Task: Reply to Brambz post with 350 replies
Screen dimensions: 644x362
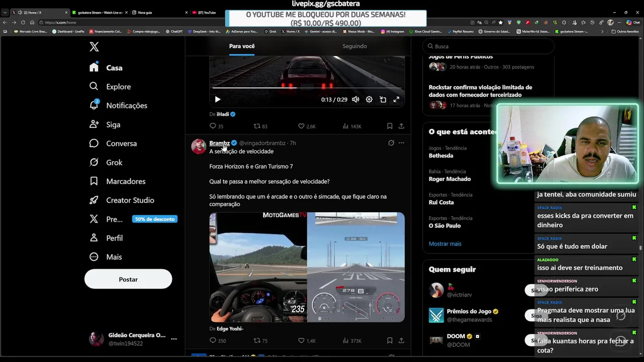Action: coord(218,340)
